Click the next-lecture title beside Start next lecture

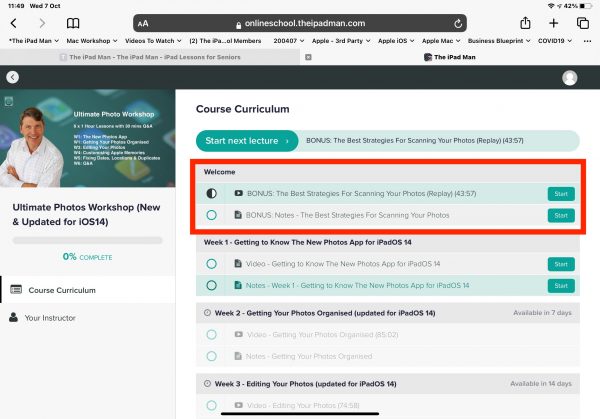pos(415,140)
